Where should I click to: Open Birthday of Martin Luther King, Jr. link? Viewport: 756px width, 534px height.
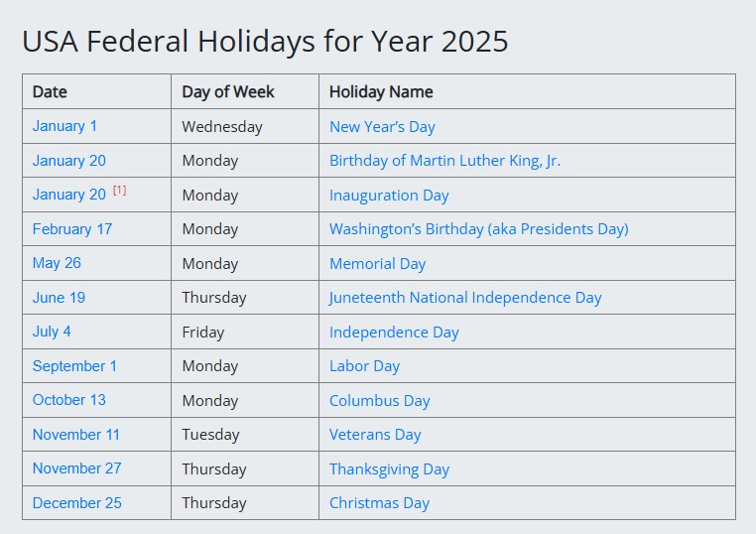[444, 161]
